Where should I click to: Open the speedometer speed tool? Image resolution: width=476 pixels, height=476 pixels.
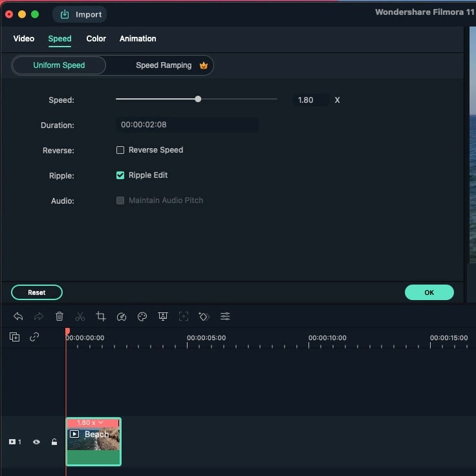coord(122,316)
